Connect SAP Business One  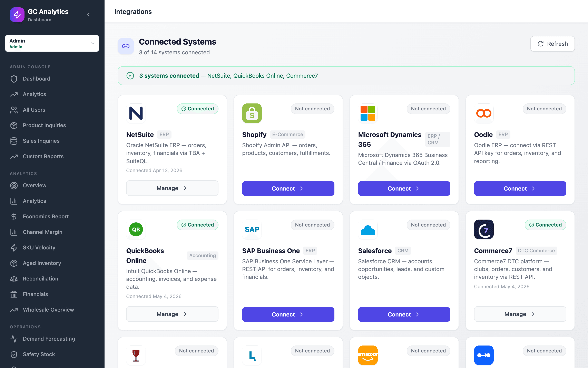pos(288,314)
